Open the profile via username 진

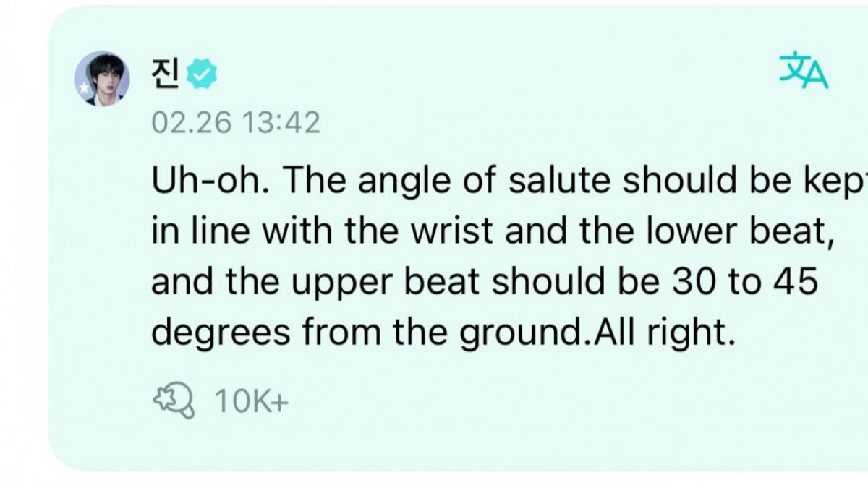(166, 74)
